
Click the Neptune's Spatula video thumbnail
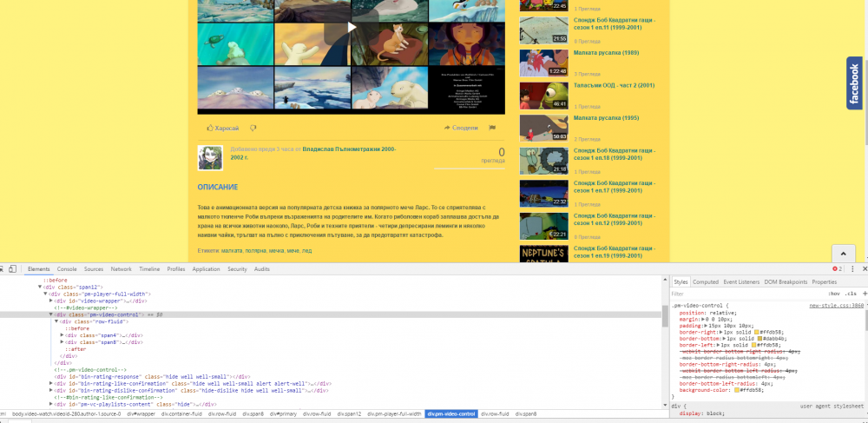click(x=543, y=254)
